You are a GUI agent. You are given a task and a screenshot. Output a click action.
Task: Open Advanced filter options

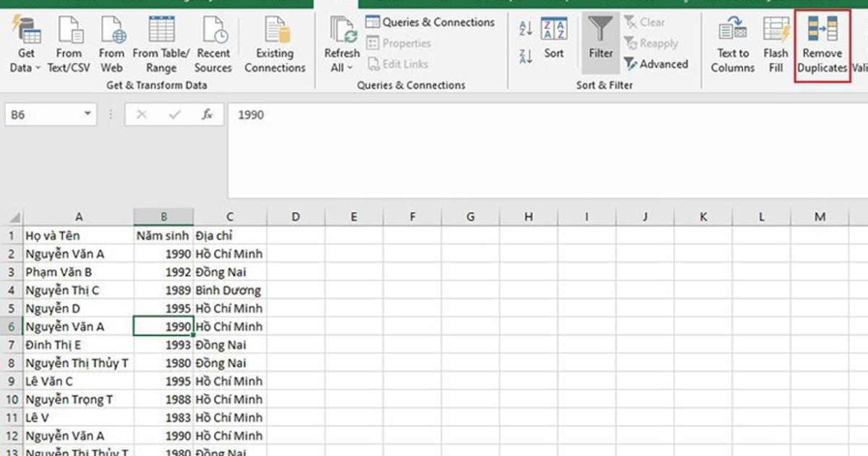coord(658,64)
